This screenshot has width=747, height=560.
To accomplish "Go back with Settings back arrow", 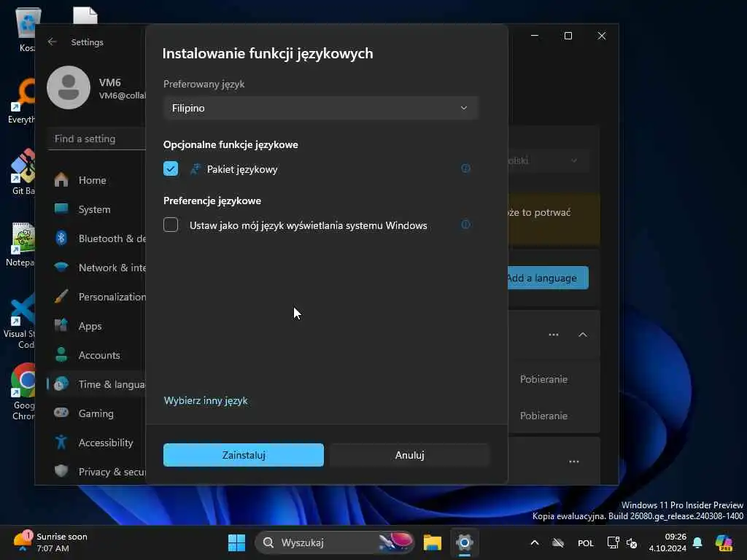I will (53, 42).
